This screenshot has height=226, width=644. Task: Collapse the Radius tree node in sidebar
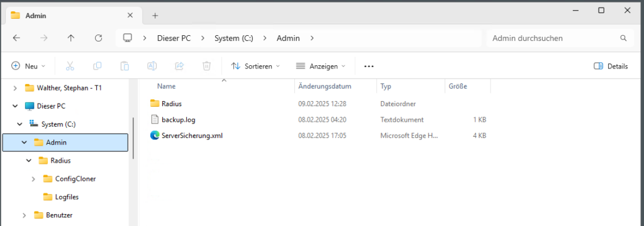coord(29,160)
